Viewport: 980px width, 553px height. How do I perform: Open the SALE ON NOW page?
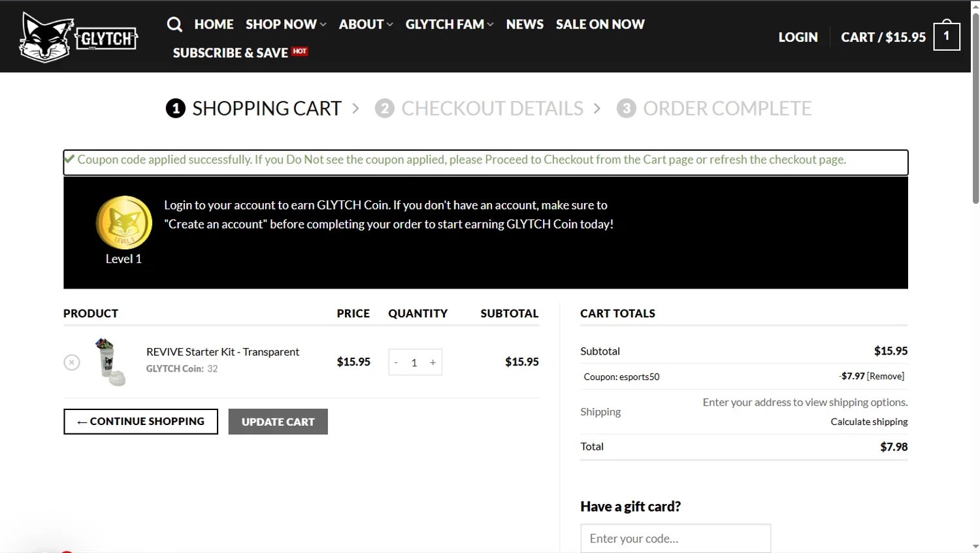pyautogui.click(x=600, y=25)
